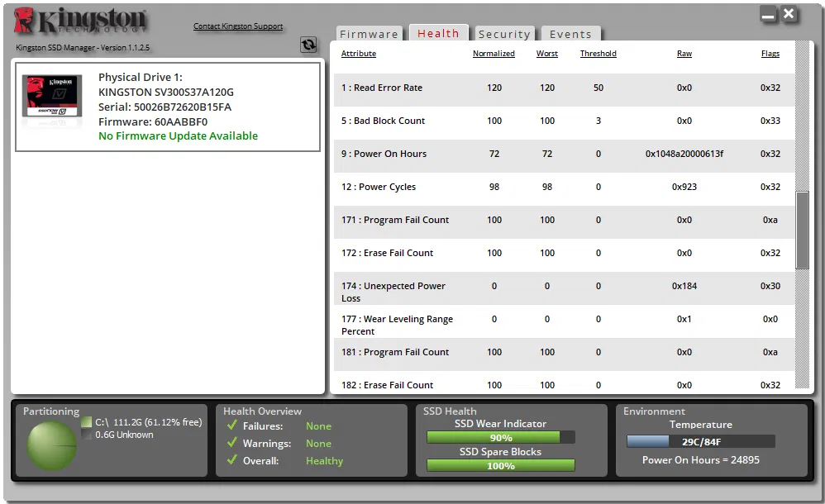Click the SSD Spare Blocks 100% bar
This screenshot has height=504, width=825.
(x=500, y=465)
